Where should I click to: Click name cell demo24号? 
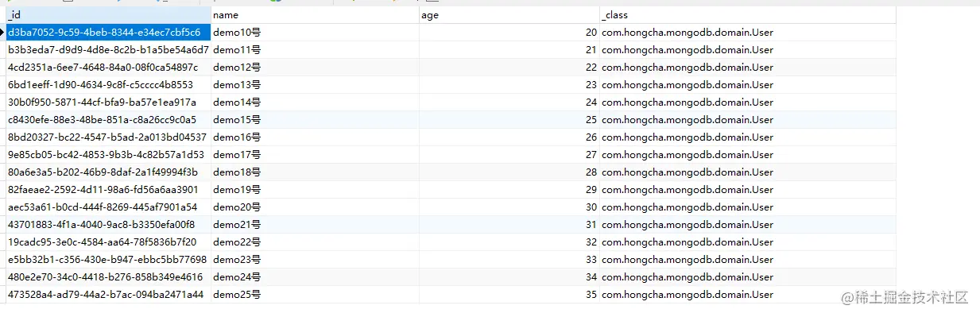[x=316, y=277]
